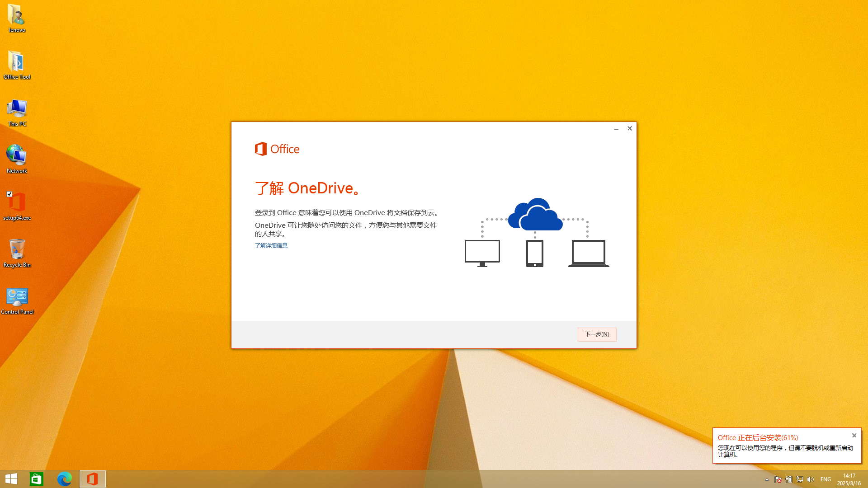Toggle checkbox on setup64.exe desktop icon
The width and height of the screenshot is (868, 488).
9,194
